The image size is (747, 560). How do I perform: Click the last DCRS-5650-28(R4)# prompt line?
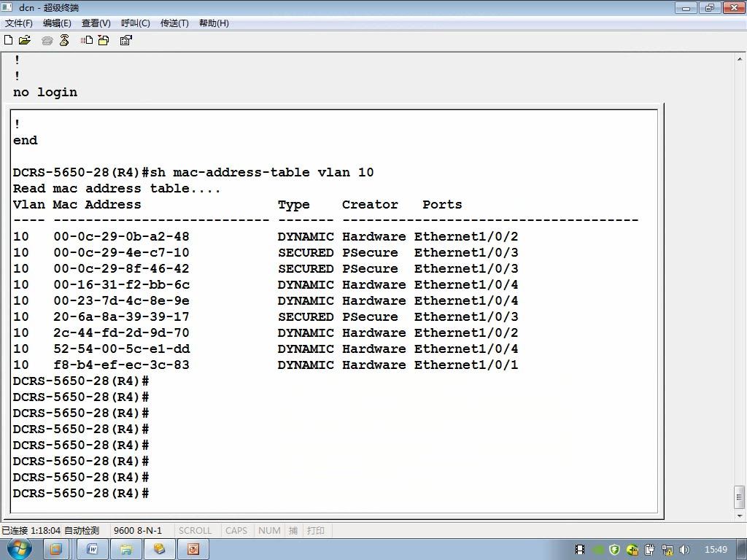81,494
